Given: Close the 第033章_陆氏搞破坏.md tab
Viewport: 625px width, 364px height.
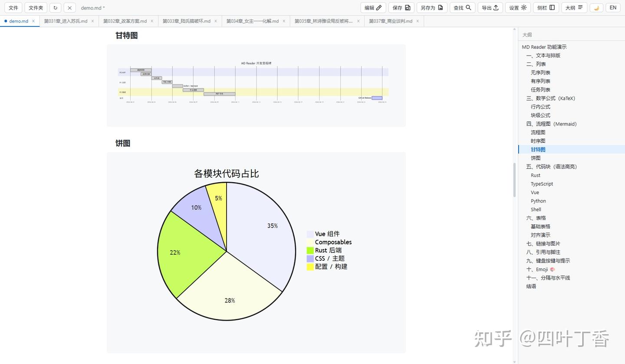Looking at the screenshot, I should pos(216,21).
